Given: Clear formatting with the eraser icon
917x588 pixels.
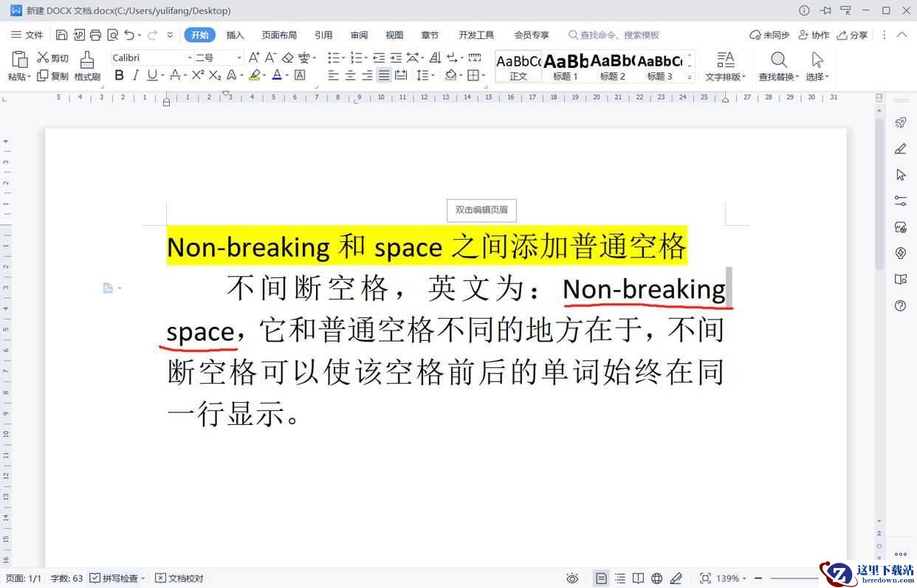Looking at the screenshot, I should [x=288, y=58].
